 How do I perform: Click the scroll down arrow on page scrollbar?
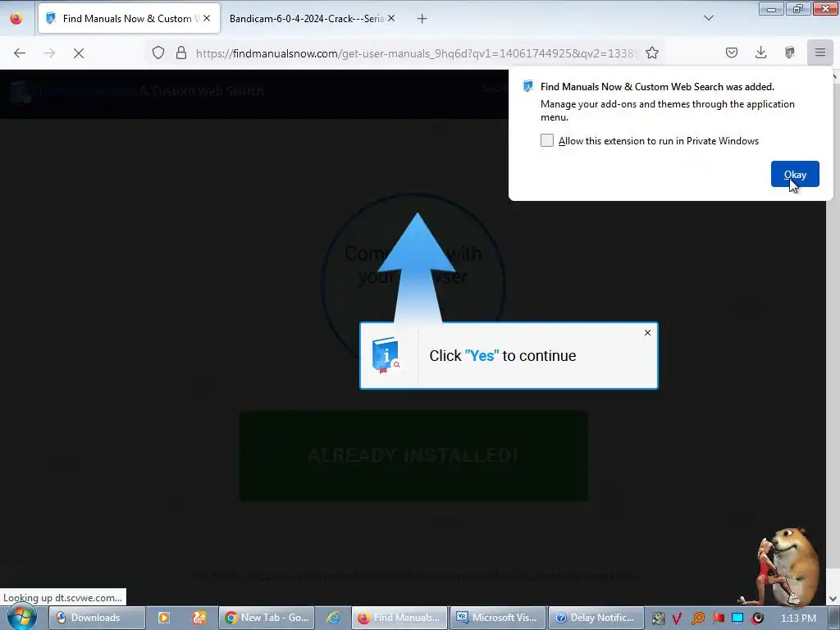click(x=833, y=598)
